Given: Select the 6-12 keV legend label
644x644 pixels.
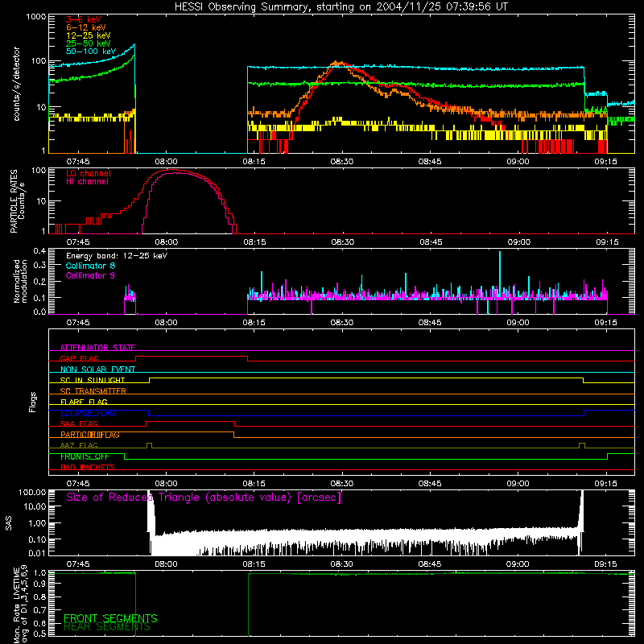Looking at the screenshot, I should pyautogui.click(x=85, y=27).
